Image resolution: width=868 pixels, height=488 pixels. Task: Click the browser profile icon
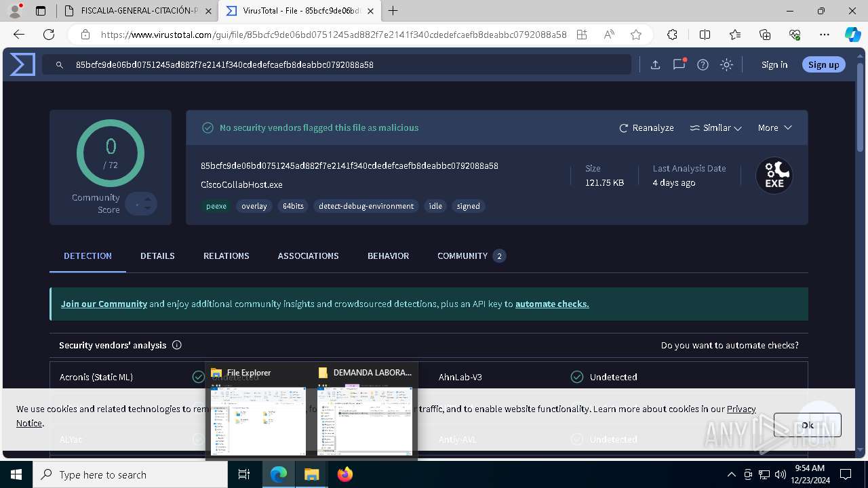tap(14, 11)
